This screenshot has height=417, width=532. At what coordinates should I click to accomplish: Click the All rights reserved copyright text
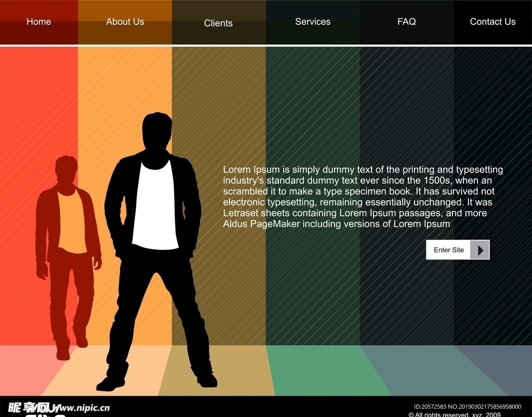(455, 414)
